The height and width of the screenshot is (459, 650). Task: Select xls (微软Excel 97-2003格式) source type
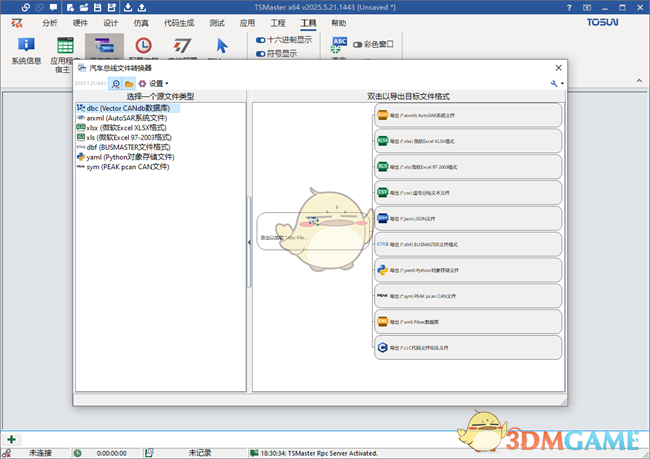click(124, 138)
